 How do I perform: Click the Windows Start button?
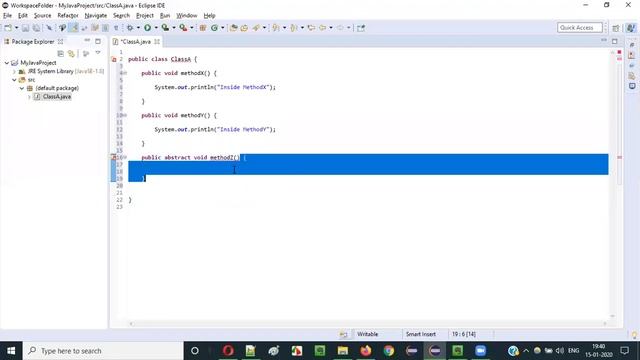11,351
